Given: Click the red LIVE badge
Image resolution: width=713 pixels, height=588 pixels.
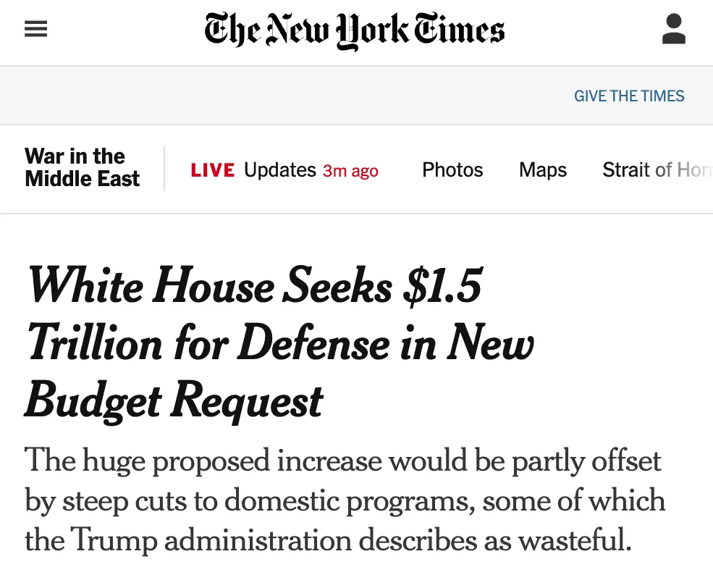Looking at the screenshot, I should (x=213, y=171).
